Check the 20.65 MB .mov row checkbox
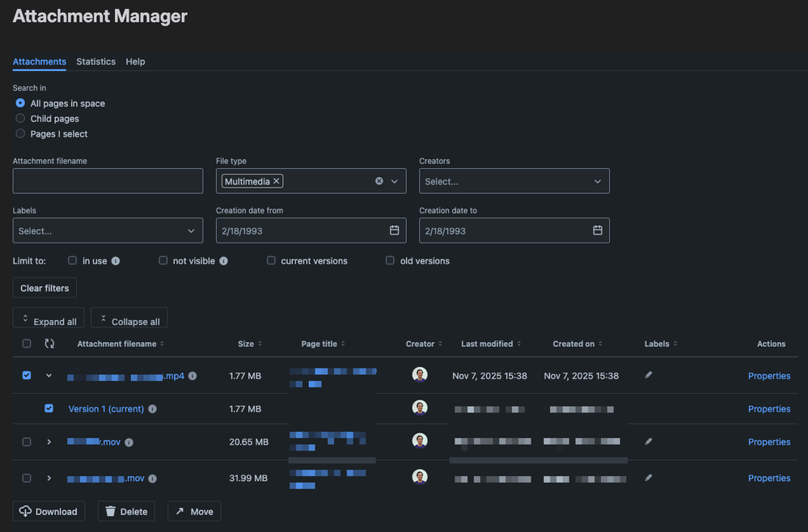 27,442
